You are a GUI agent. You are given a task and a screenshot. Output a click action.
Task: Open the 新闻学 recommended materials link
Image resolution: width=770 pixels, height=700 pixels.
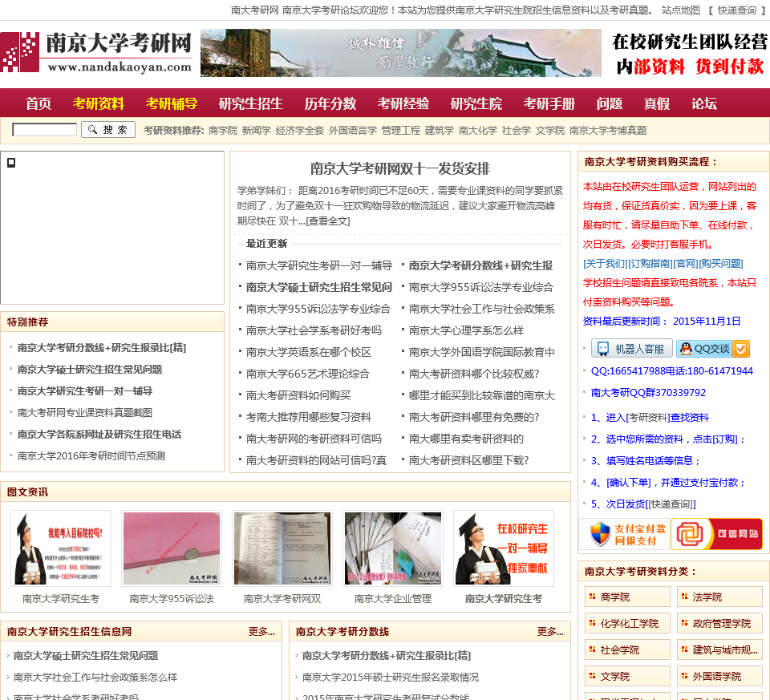tap(257, 131)
